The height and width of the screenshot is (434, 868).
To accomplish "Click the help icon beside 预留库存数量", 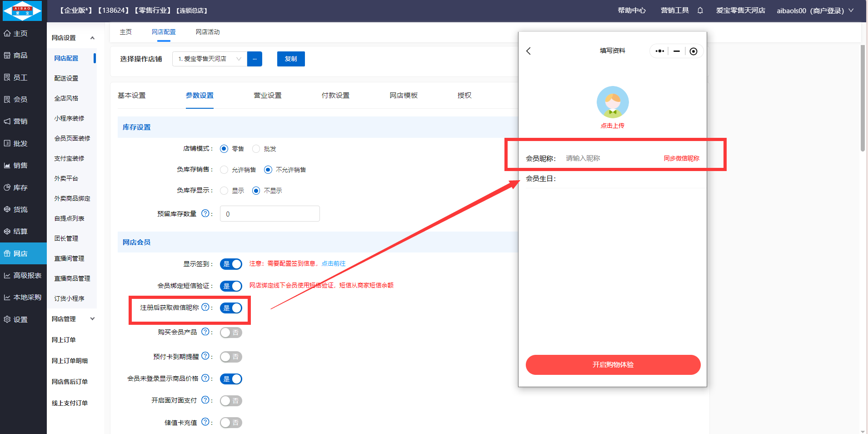I will point(205,213).
